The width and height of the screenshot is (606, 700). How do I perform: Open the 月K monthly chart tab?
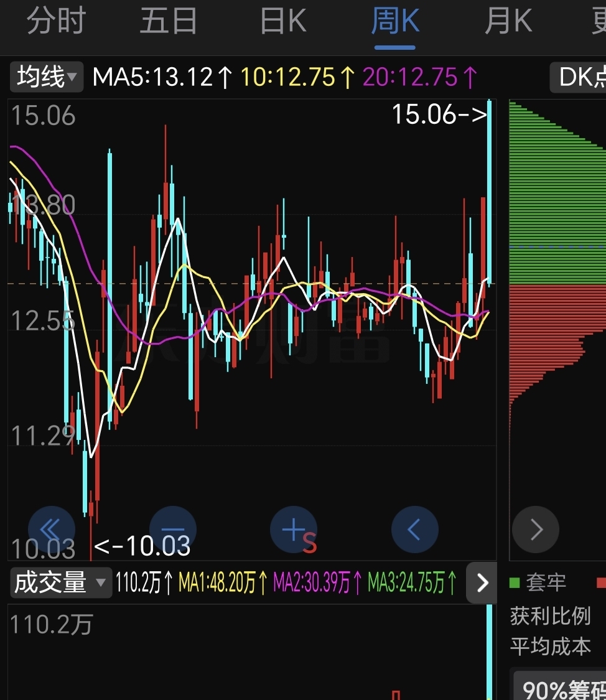pos(508,21)
